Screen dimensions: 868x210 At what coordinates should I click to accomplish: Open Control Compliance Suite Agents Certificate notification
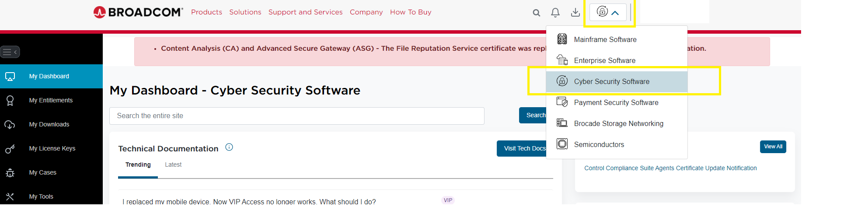pos(670,168)
